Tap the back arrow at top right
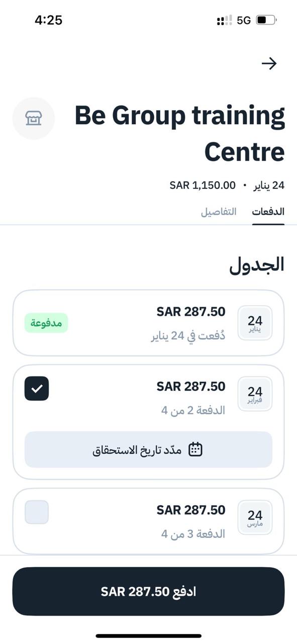The height and width of the screenshot is (644, 297). pyautogui.click(x=269, y=63)
